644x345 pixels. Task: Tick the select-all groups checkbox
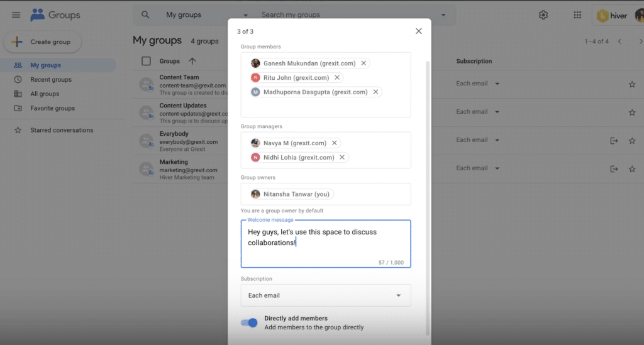click(147, 61)
